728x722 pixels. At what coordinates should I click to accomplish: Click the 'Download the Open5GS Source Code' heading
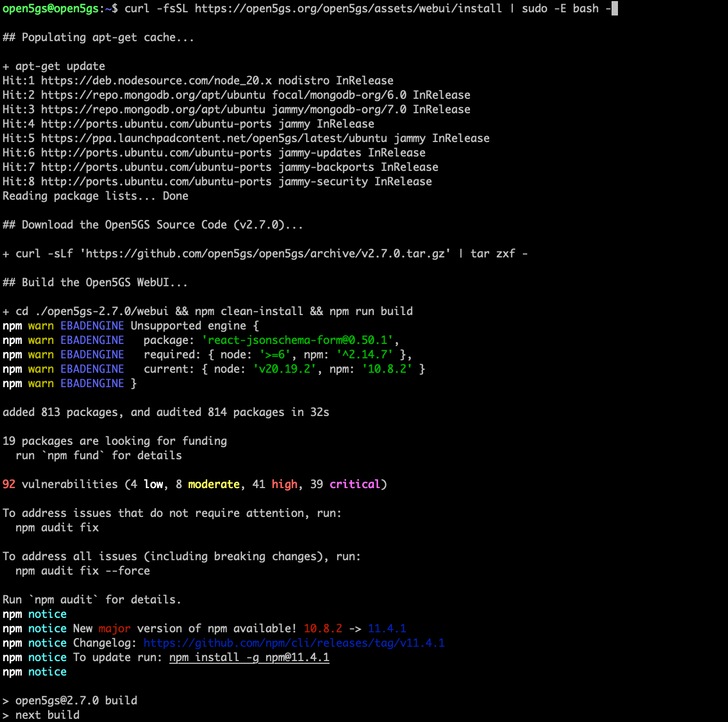click(153, 225)
